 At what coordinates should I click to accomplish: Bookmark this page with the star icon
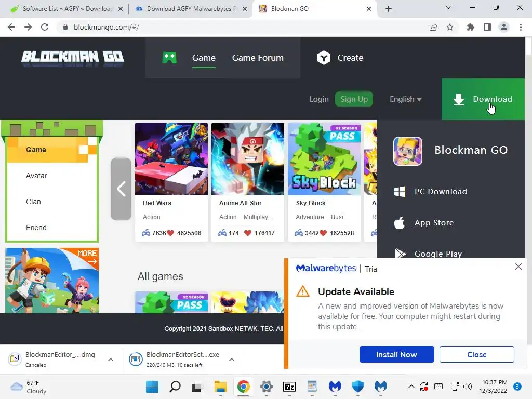click(x=450, y=27)
